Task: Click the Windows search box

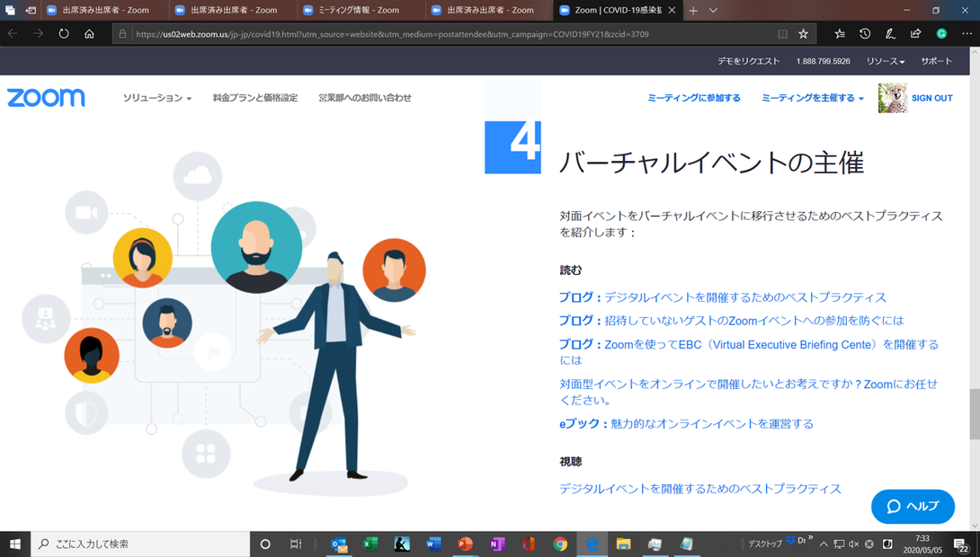Action: pos(140,544)
